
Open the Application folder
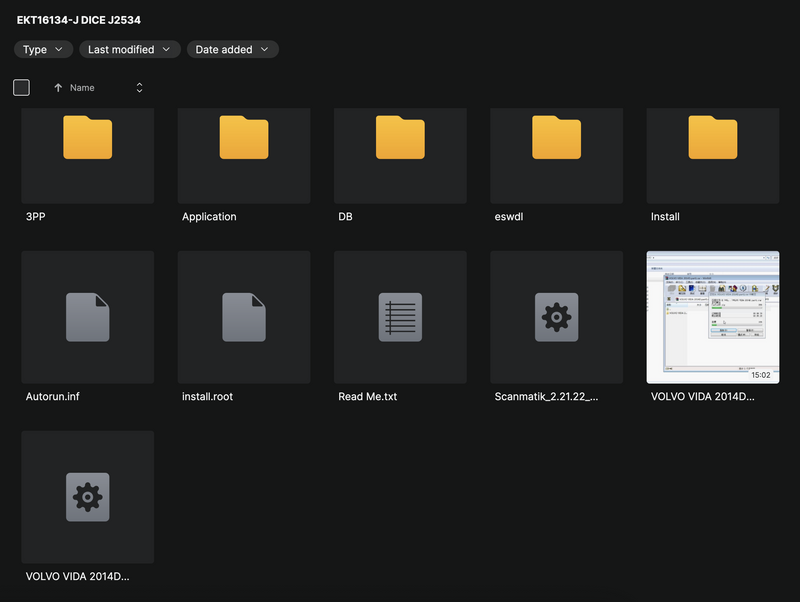[x=244, y=138]
